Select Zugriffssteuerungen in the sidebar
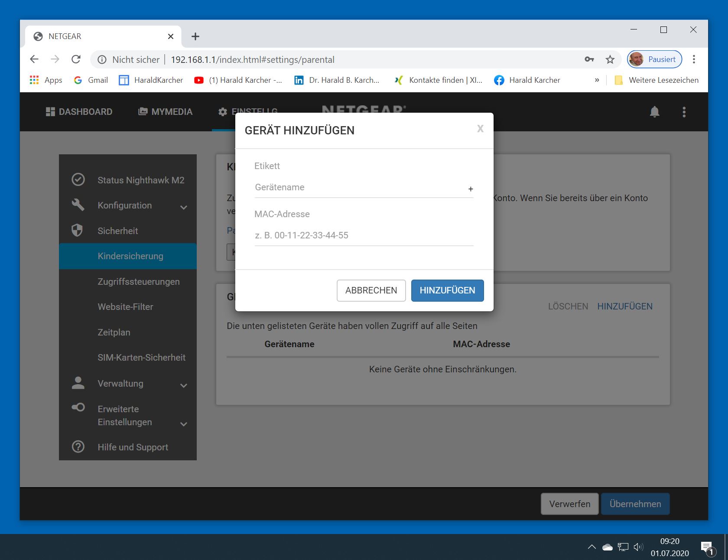Screen dimensions: 728x560 click(138, 282)
